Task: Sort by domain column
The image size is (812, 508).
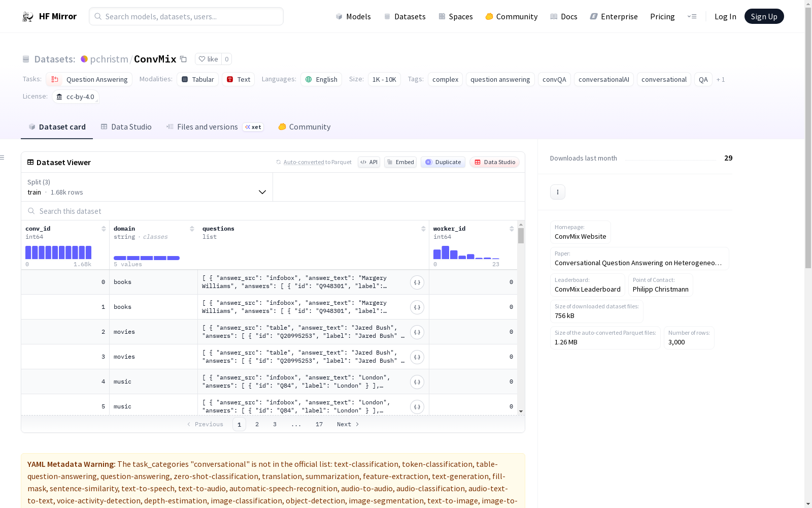Action: (x=192, y=229)
